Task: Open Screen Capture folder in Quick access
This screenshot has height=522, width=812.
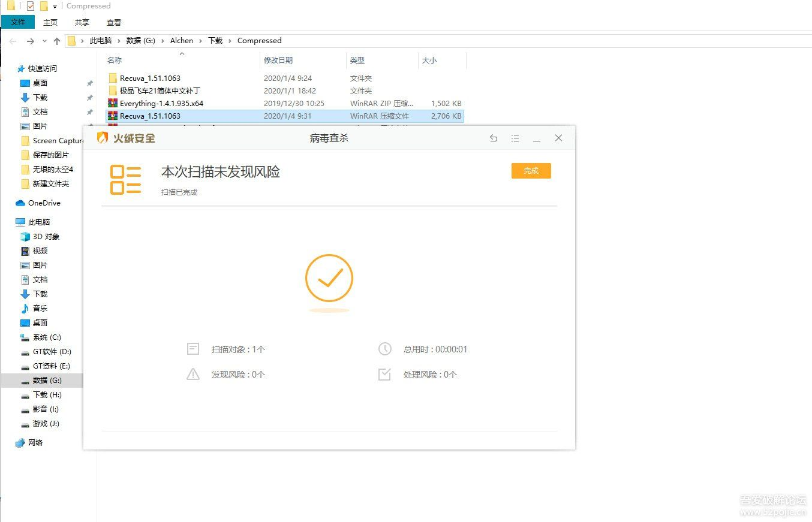Action: coord(52,141)
